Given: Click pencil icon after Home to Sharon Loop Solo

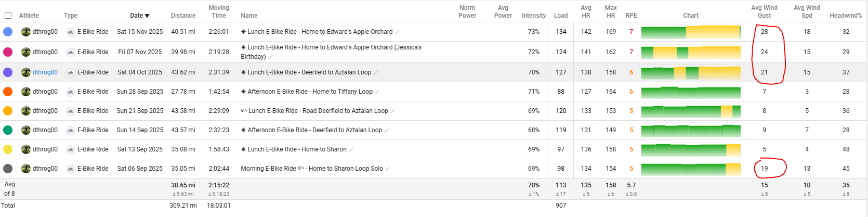Looking at the screenshot, I should 388,169.
